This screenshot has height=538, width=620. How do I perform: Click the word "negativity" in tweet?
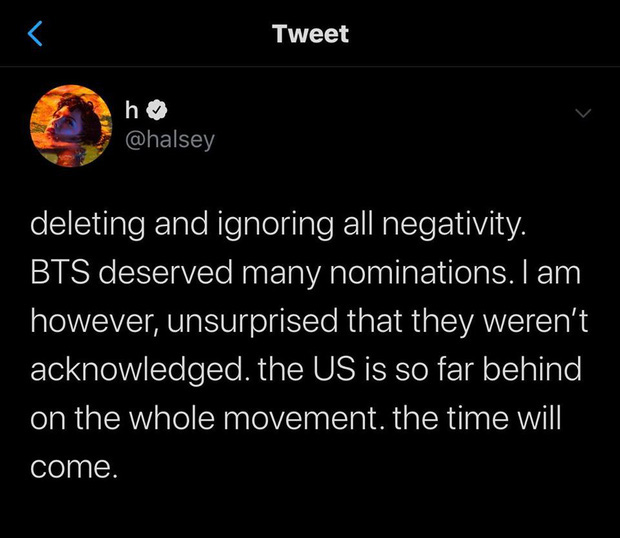454,224
